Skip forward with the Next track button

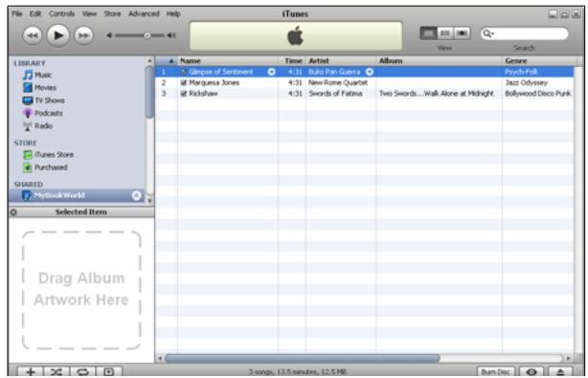coord(83,35)
